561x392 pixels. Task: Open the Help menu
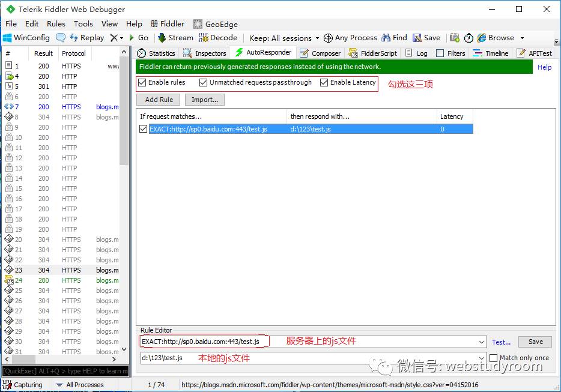[134, 23]
